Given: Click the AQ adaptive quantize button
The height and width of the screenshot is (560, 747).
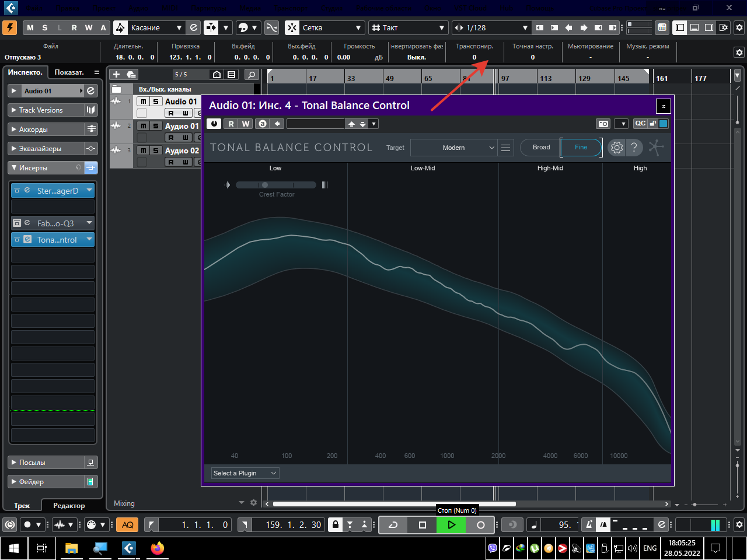Looking at the screenshot, I should point(127,525).
